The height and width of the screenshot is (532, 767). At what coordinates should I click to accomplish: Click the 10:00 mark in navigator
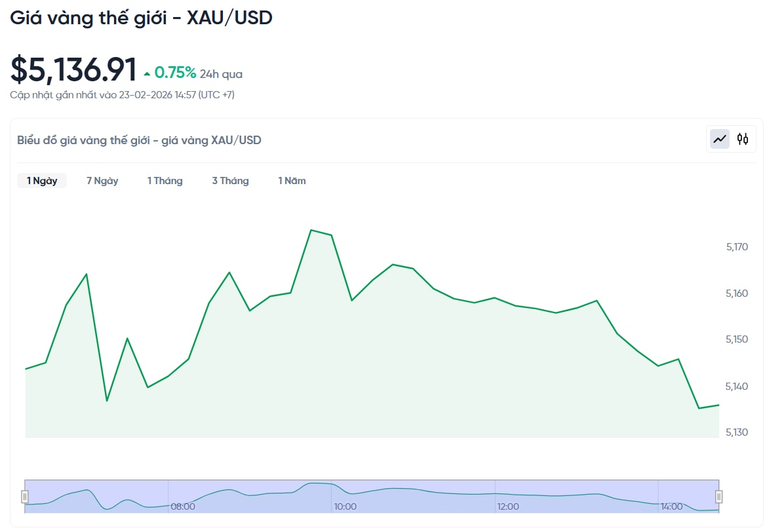coord(345,506)
